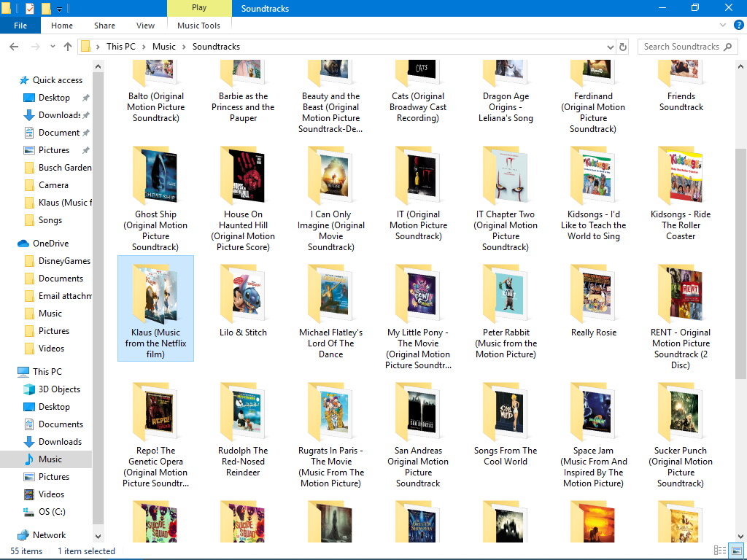Click New Folder icon in title bar
This screenshot has width=747, height=560.
tap(46, 8)
